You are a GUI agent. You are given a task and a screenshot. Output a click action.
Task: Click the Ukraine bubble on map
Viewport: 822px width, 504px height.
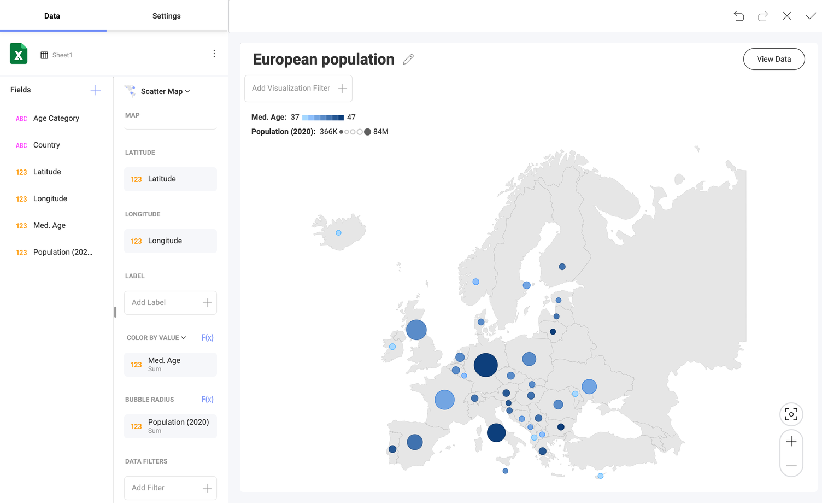point(589,386)
